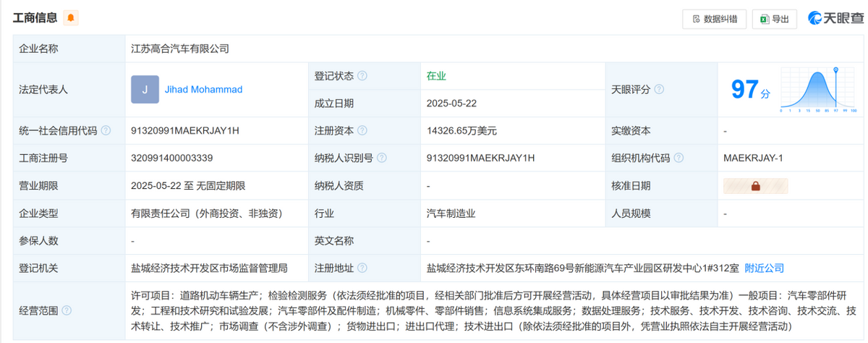Click the 英文名称 field label
The width and height of the screenshot is (868, 343).
click(x=333, y=240)
